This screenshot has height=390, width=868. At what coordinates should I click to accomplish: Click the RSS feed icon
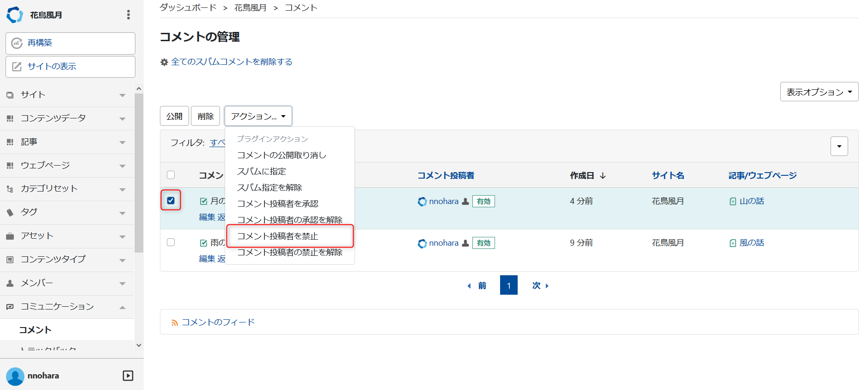click(x=175, y=323)
